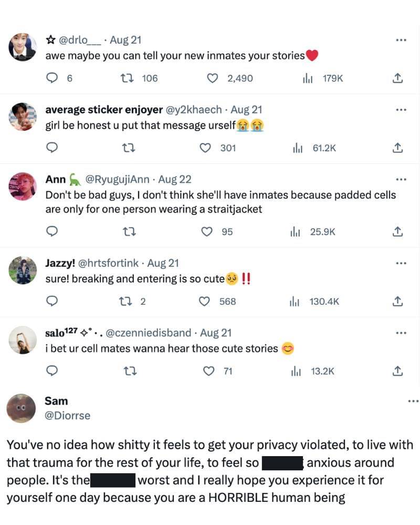Retweet Jazzy!'s breaking and entering tweet
This screenshot has height=525, width=420.
125,302
